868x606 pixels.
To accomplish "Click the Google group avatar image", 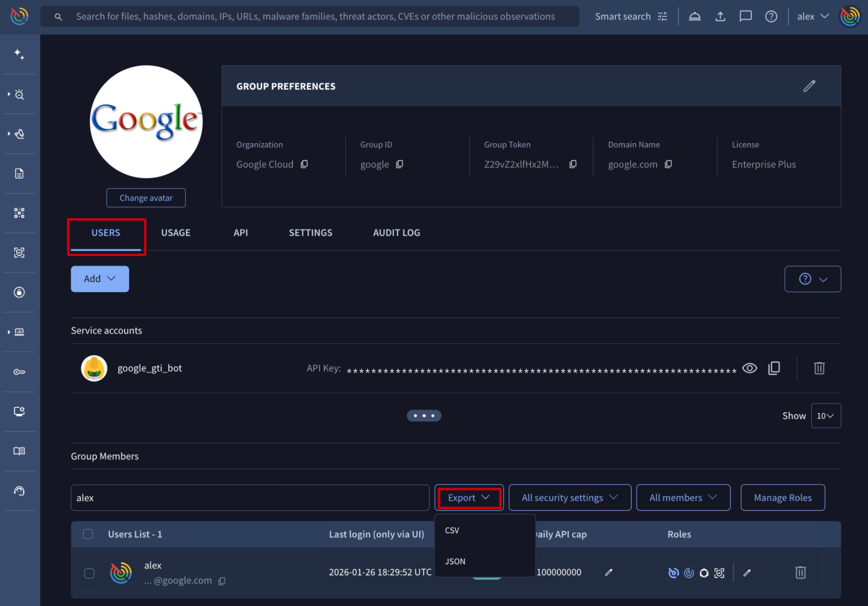I will [x=146, y=122].
